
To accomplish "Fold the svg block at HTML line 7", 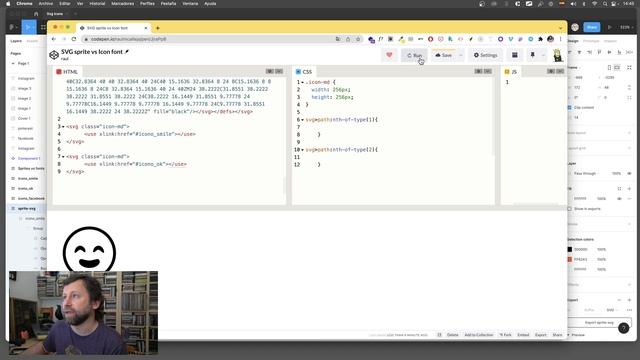I will click(x=63, y=157).
